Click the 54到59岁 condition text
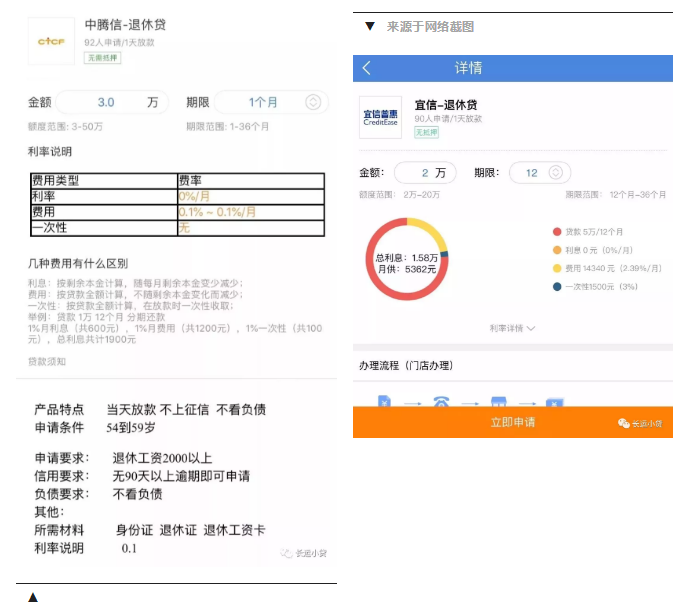 coord(131,428)
